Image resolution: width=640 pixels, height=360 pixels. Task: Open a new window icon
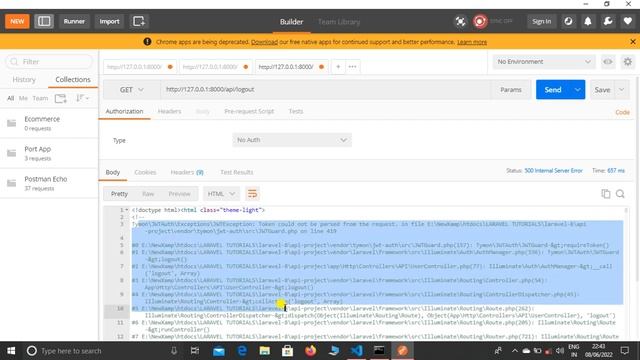pyautogui.click(x=138, y=21)
